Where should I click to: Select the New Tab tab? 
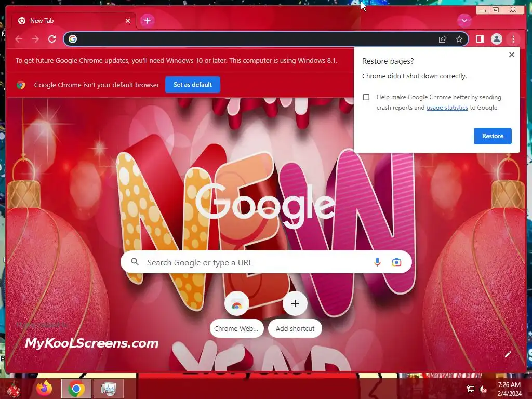[74, 21]
